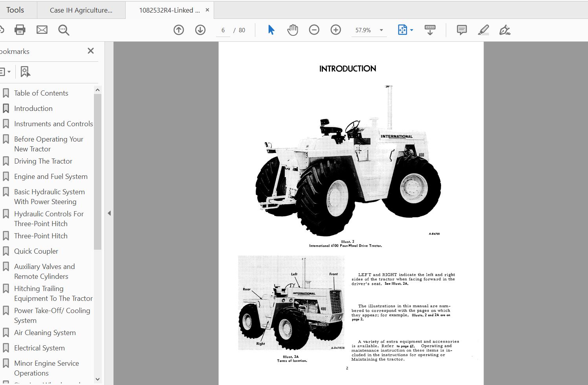Click the page number input field
The width and height of the screenshot is (588, 385).
223,30
